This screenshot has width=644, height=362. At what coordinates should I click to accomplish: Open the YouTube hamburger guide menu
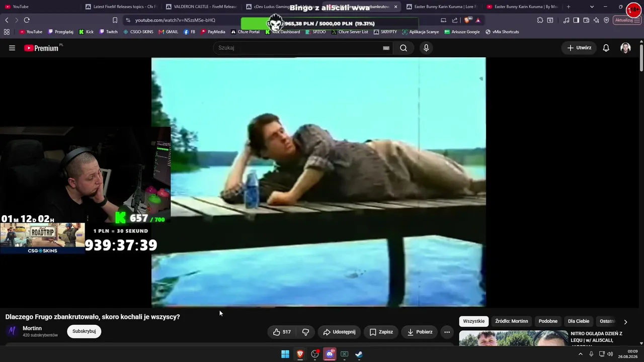(12, 48)
